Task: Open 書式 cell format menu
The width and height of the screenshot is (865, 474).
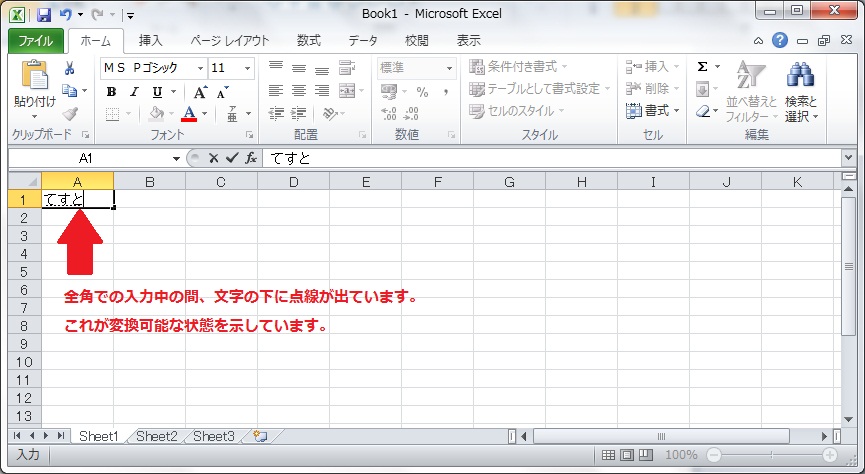Action: click(x=653, y=111)
